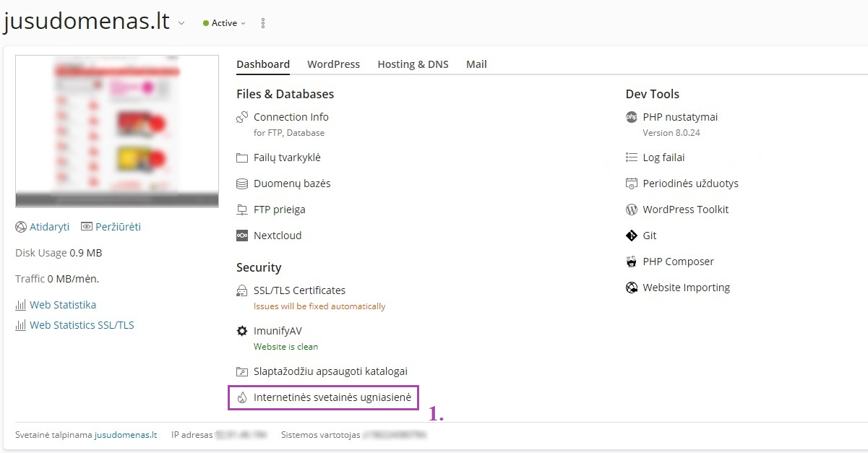Switch to the WordPress tab
868x453 pixels.
click(333, 64)
